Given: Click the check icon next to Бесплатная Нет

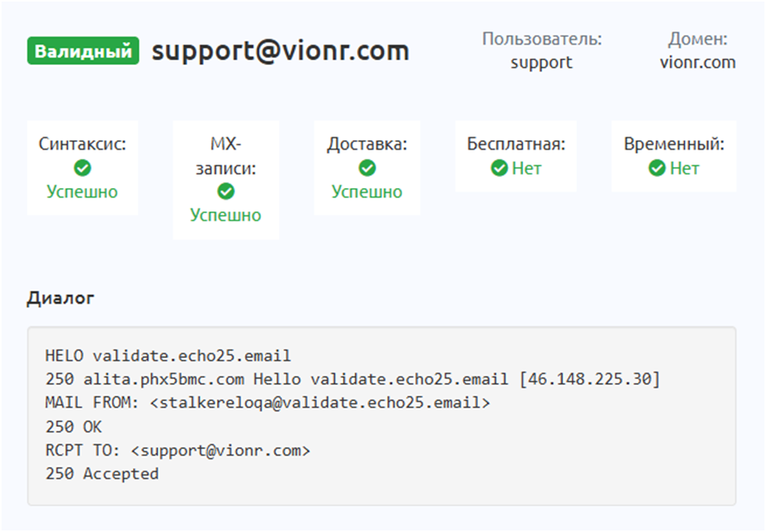Looking at the screenshot, I should click(x=499, y=168).
